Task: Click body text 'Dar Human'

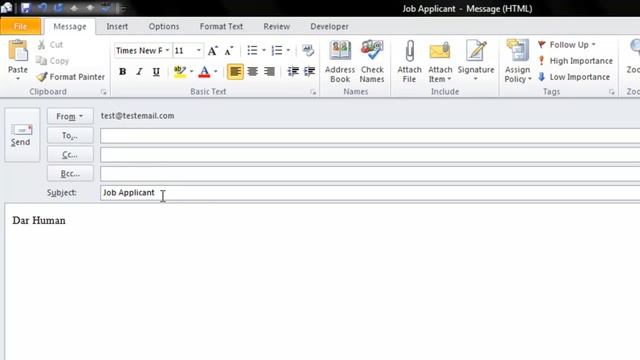Action: click(39, 220)
